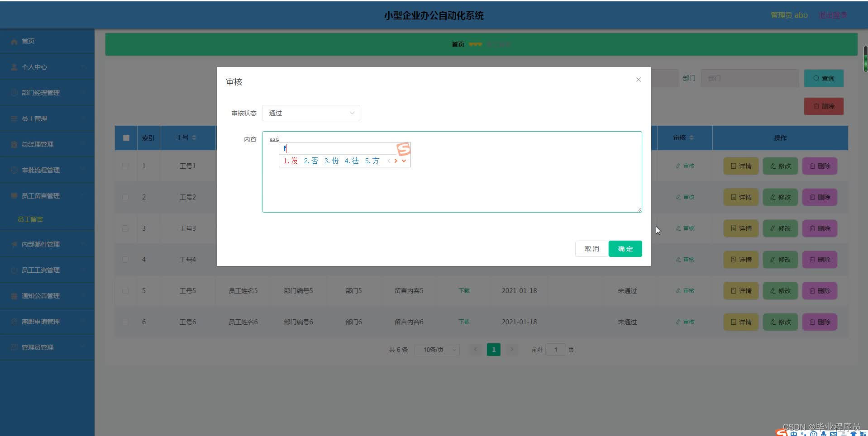Click the sort arrows on the 审核 column
Screen dimensions: 868x436
point(692,137)
